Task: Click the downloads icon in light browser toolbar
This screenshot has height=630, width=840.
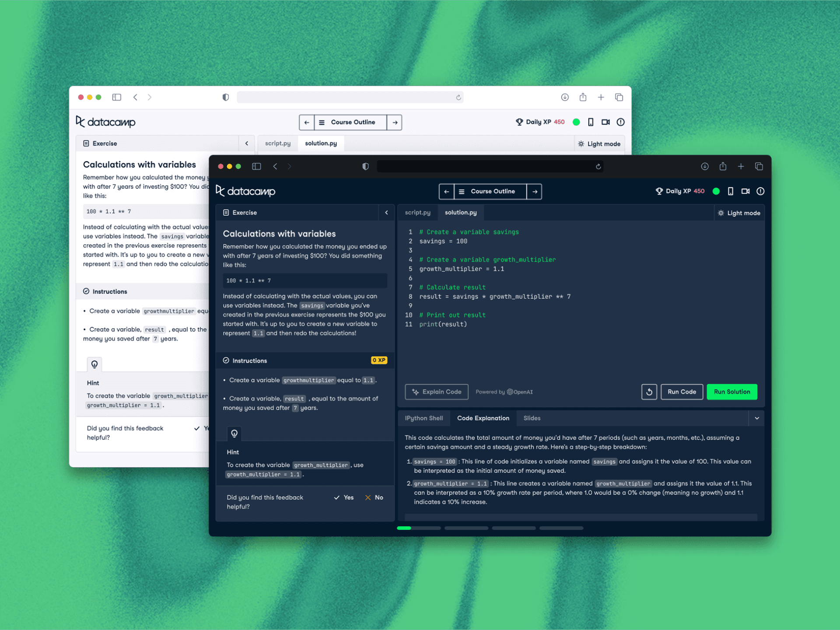Action: (565, 97)
